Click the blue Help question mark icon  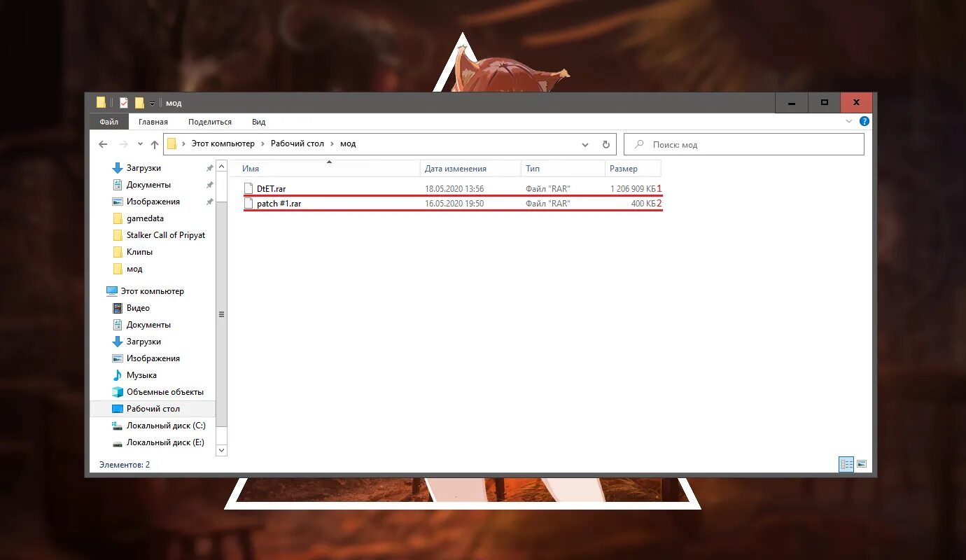click(864, 121)
